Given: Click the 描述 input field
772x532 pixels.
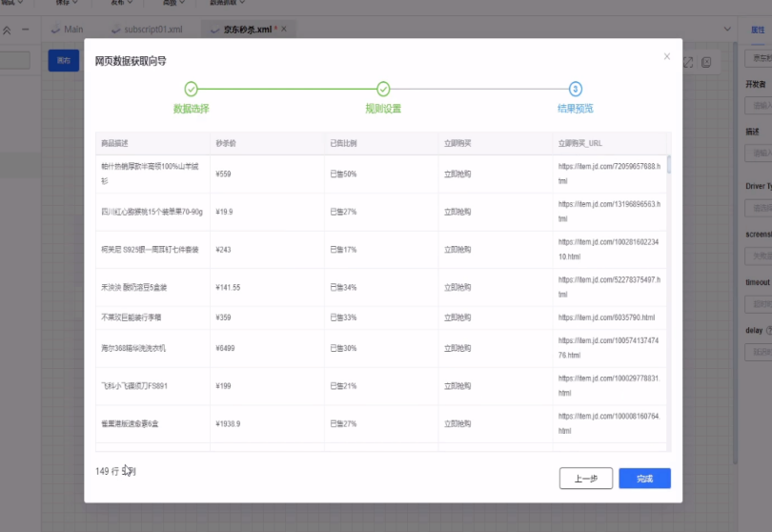Looking at the screenshot, I should pos(759,153).
